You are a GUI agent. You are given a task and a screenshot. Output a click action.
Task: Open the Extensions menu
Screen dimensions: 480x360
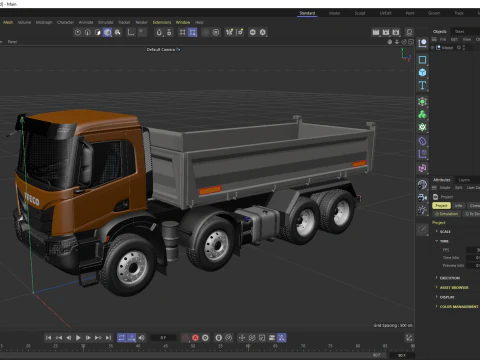pyautogui.click(x=162, y=22)
